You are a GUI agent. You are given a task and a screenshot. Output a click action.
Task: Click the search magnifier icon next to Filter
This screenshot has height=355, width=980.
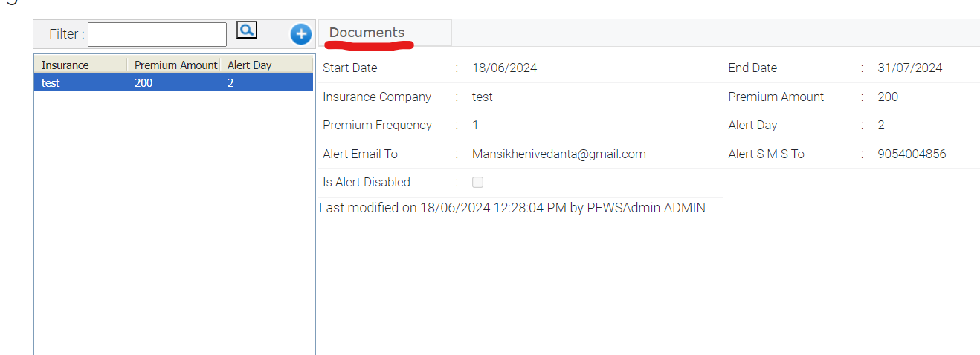(247, 30)
